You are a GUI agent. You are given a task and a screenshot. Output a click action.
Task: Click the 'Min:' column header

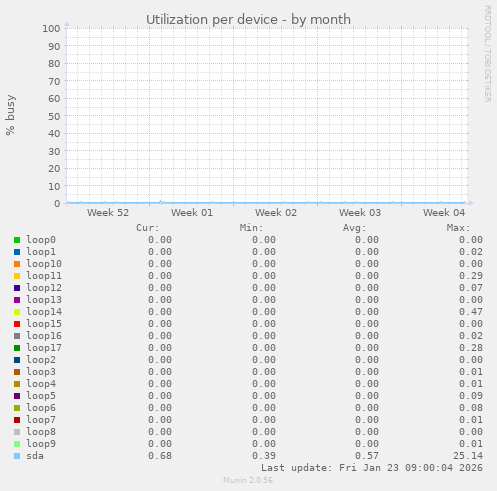point(251,228)
